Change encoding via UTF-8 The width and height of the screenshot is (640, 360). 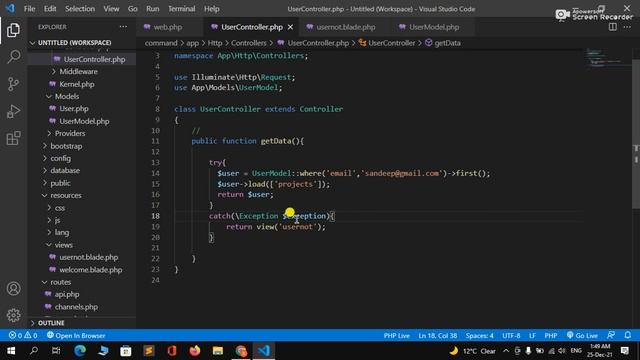(x=511, y=336)
